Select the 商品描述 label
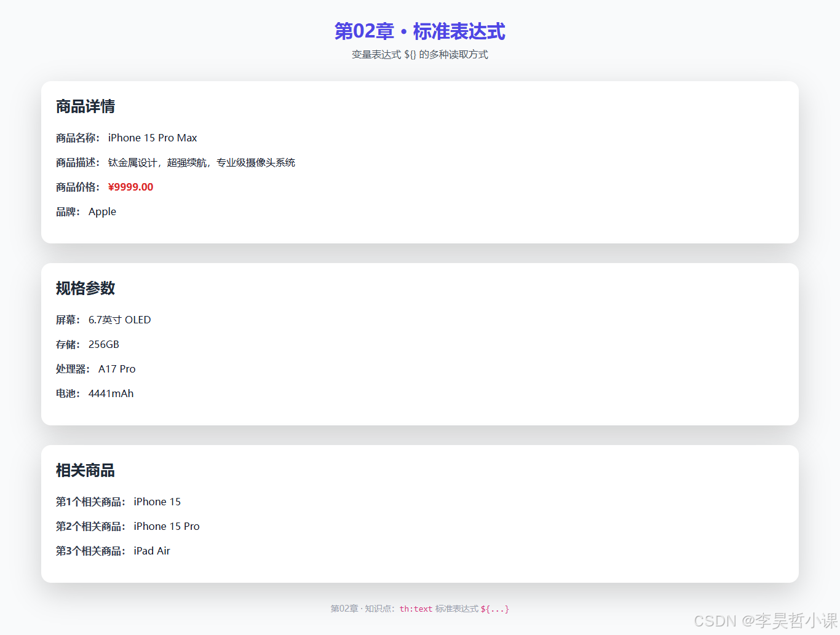The image size is (840, 635). pyautogui.click(x=78, y=162)
